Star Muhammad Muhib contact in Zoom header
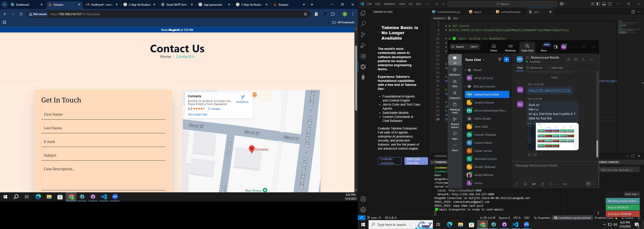Viewport: 644px width, 229px height. (x=527, y=57)
